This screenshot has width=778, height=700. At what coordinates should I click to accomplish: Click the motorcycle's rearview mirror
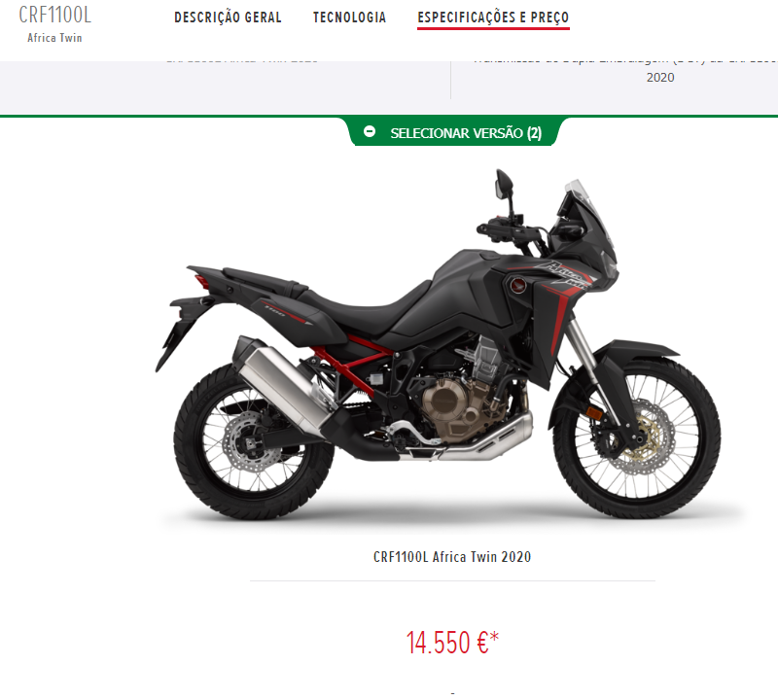click(504, 185)
